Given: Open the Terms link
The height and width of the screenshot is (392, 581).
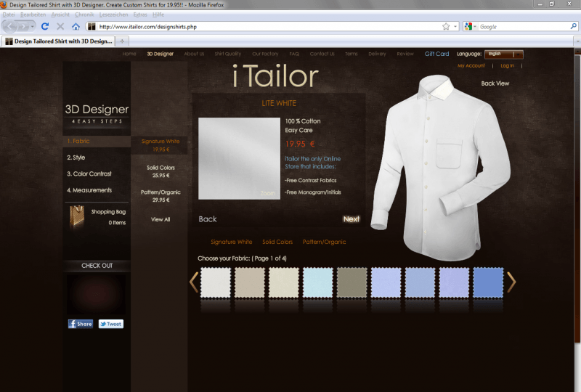Looking at the screenshot, I should click(352, 54).
